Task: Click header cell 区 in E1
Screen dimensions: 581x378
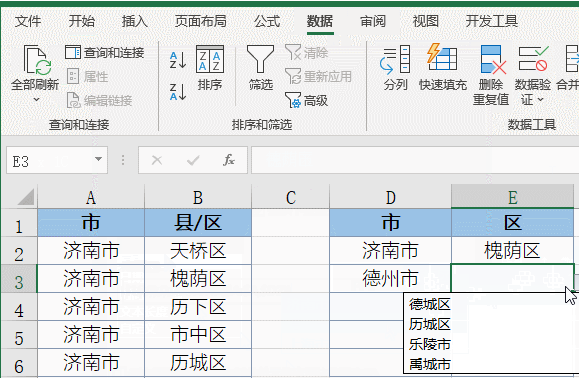Action: [x=512, y=223]
